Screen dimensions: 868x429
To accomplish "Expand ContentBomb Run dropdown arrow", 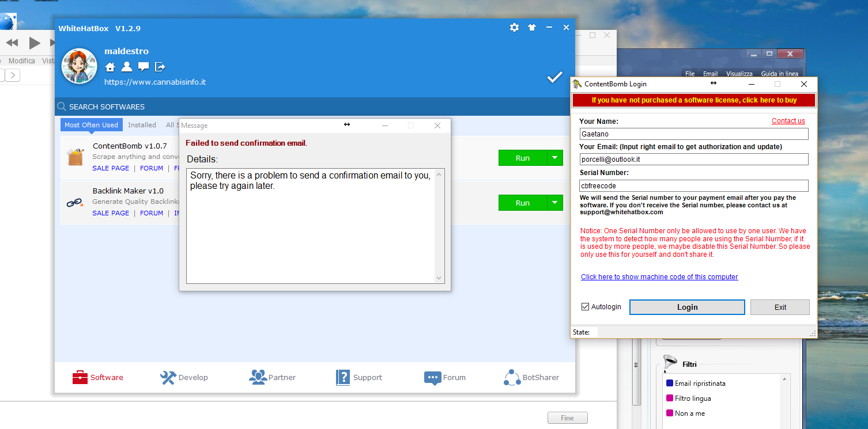I will [554, 158].
